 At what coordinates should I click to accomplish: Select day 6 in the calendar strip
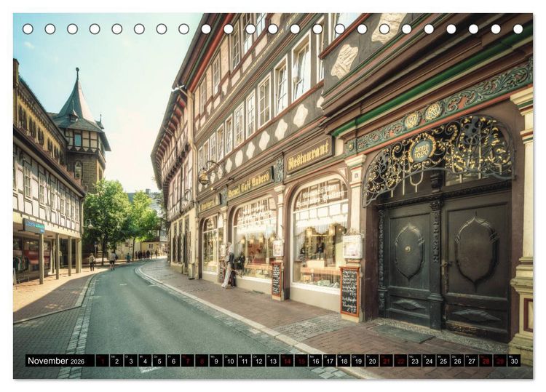173,360
